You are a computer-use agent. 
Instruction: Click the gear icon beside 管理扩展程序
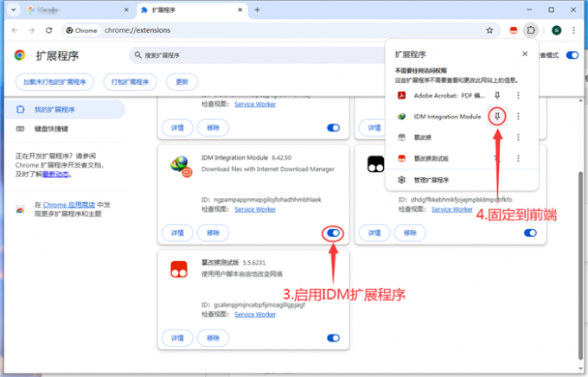pos(401,180)
